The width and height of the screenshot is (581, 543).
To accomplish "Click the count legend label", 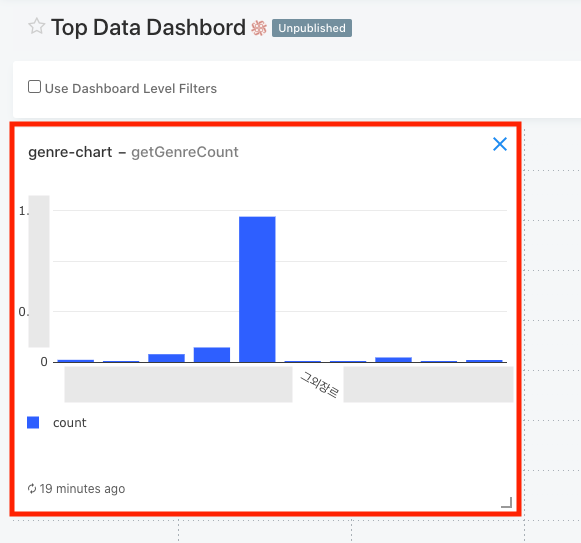I will 70,423.
